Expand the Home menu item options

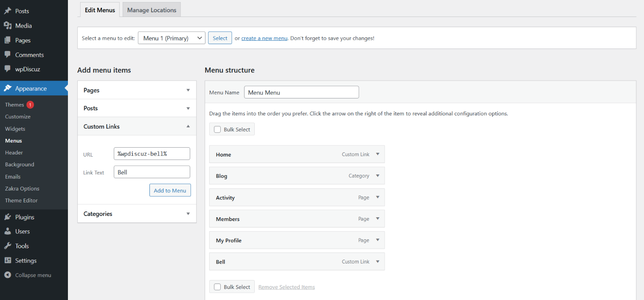click(377, 154)
